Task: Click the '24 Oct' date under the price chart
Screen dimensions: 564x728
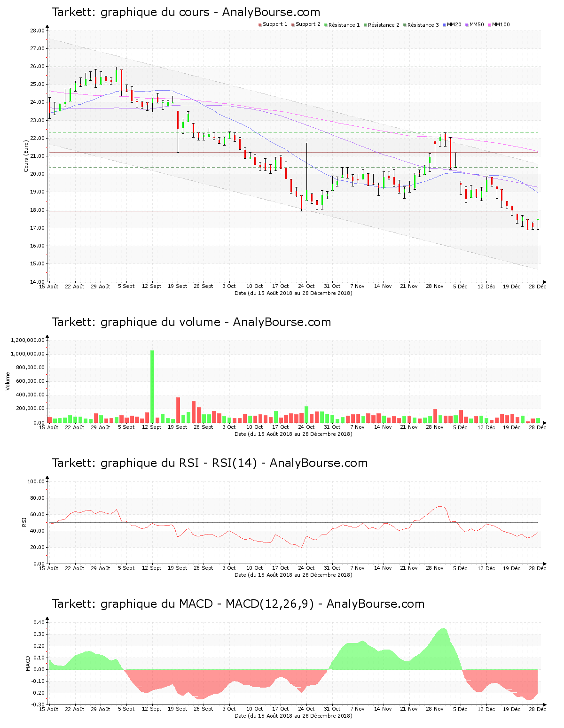Action: pyautogui.click(x=306, y=286)
